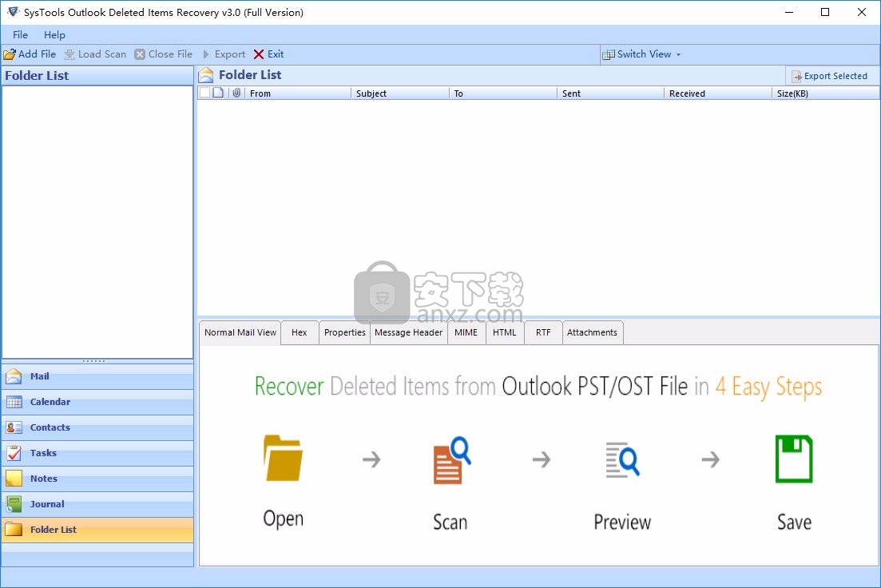This screenshot has height=588, width=881.
Task: Click the attachment paperclip column header
Action: [x=236, y=93]
